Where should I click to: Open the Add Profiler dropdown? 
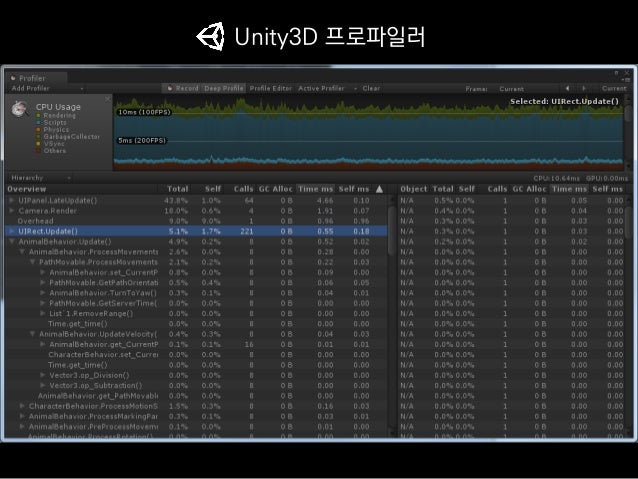[x=46, y=88]
